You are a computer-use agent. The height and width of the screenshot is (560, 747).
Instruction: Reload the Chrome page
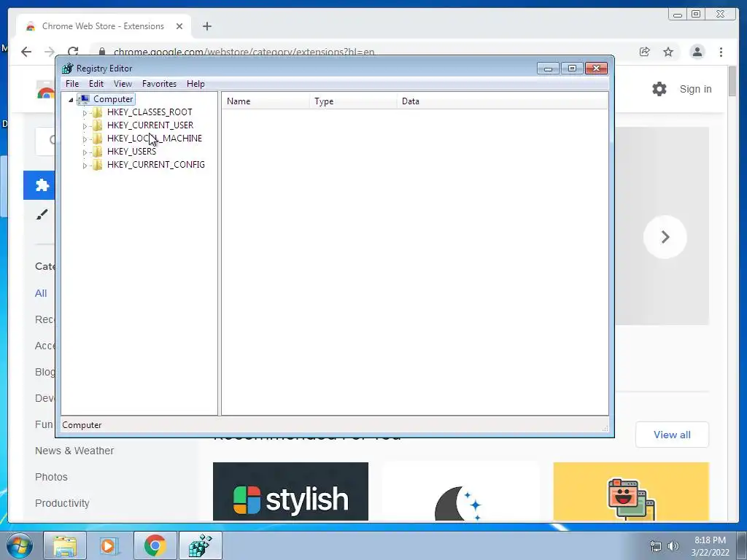tap(73, 52)
